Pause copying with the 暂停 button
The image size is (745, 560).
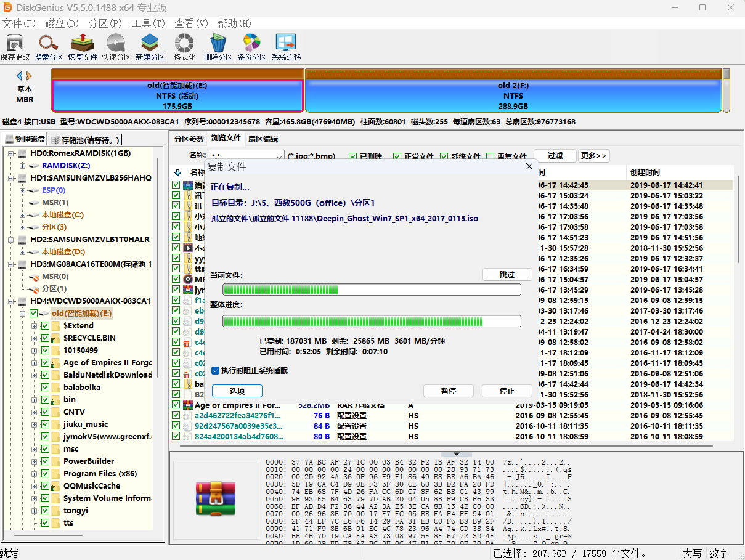(449, 391)
